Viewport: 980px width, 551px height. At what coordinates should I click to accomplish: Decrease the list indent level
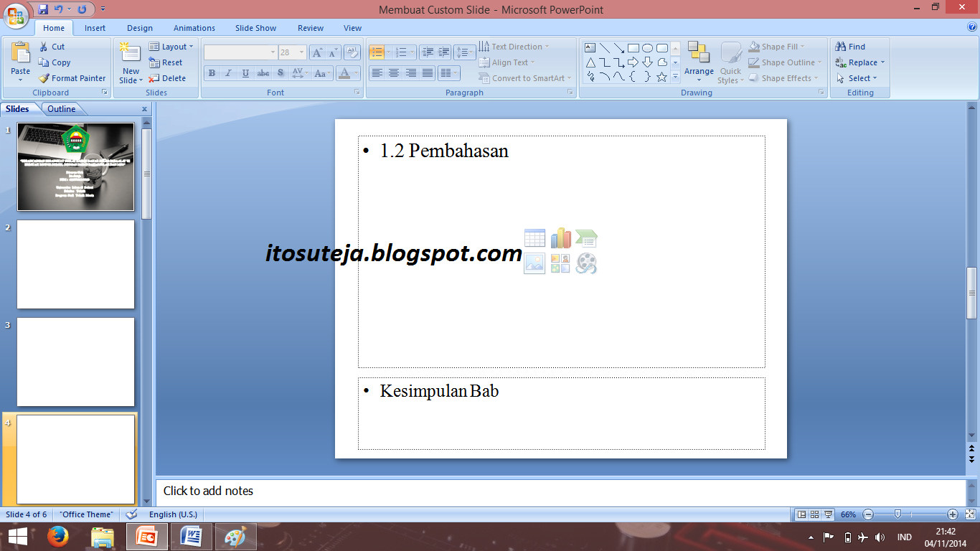[428, 52]
